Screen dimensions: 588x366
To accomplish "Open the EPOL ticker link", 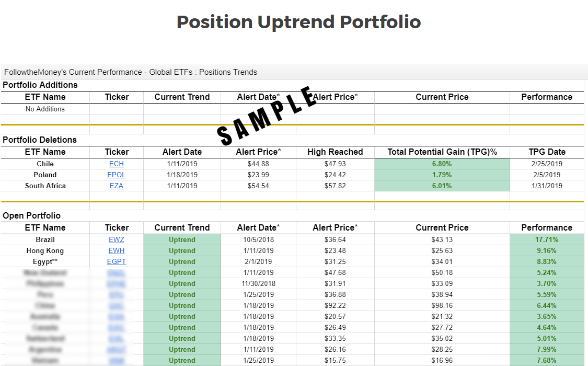I will (116, 175).
